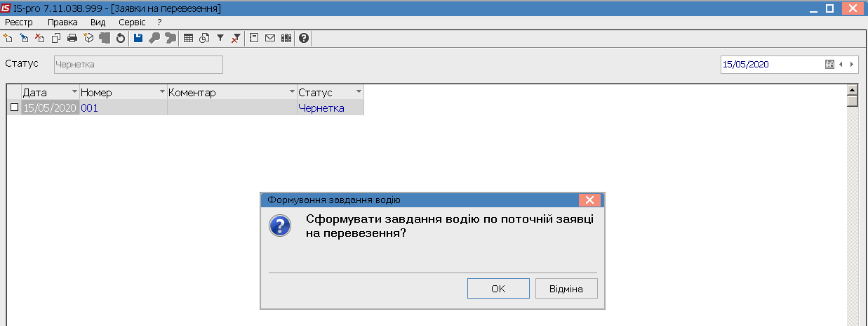
Task: Expand the Дата column filter dropdown
Action: tap(74, 92)
